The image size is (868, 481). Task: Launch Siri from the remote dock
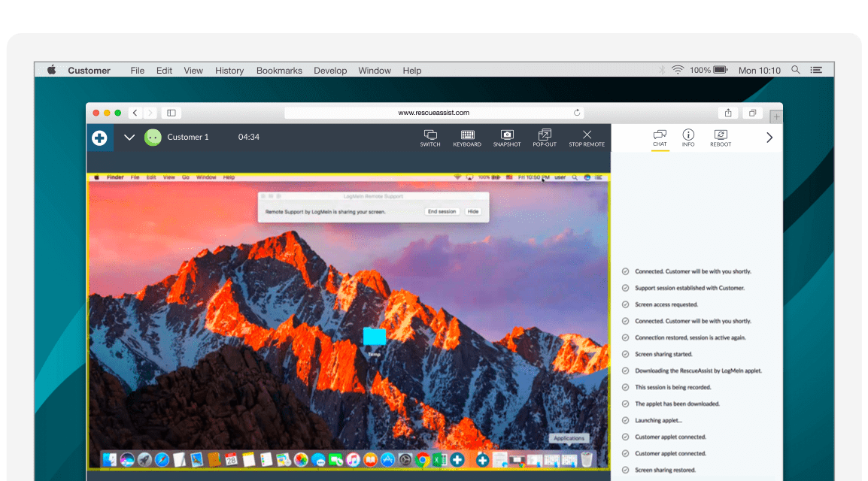click(x=127, y=459)
